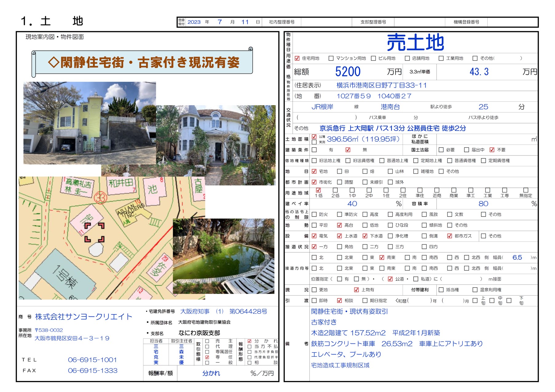Open the green swimming pool photo

(223, 256)
